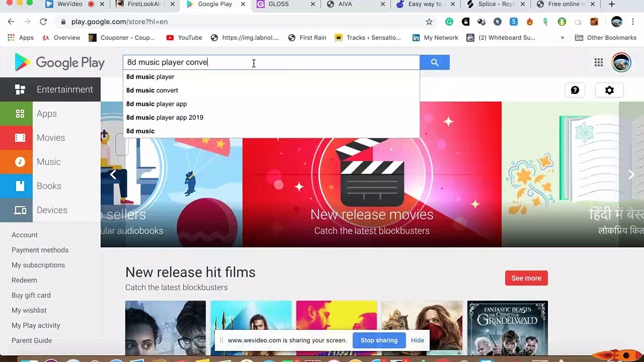Viewport: 644px width, 362px height.
Task: Click inside the Play Store search field
Action: point(312,62)
